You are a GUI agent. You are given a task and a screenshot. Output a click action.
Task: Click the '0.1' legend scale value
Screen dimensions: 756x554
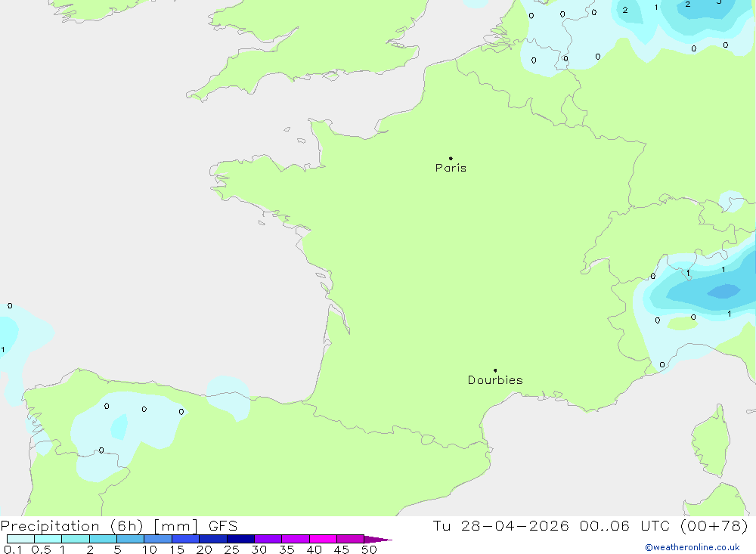click(13, 549)
